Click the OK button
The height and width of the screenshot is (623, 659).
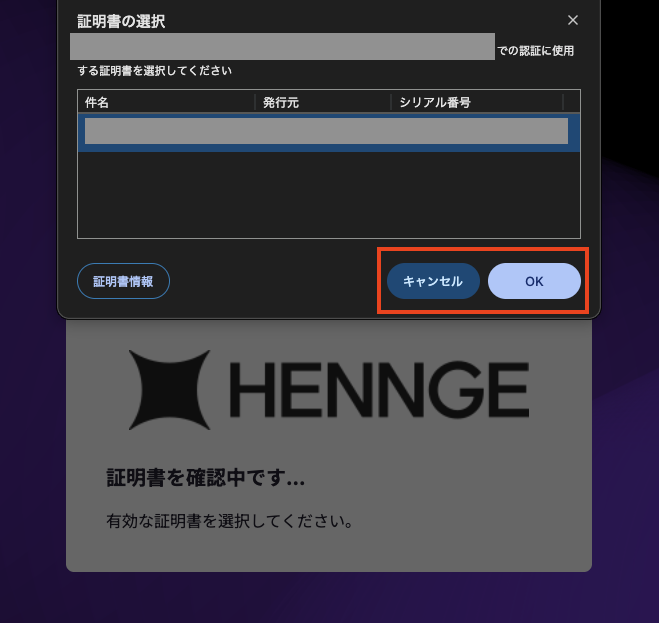[534, 281]
